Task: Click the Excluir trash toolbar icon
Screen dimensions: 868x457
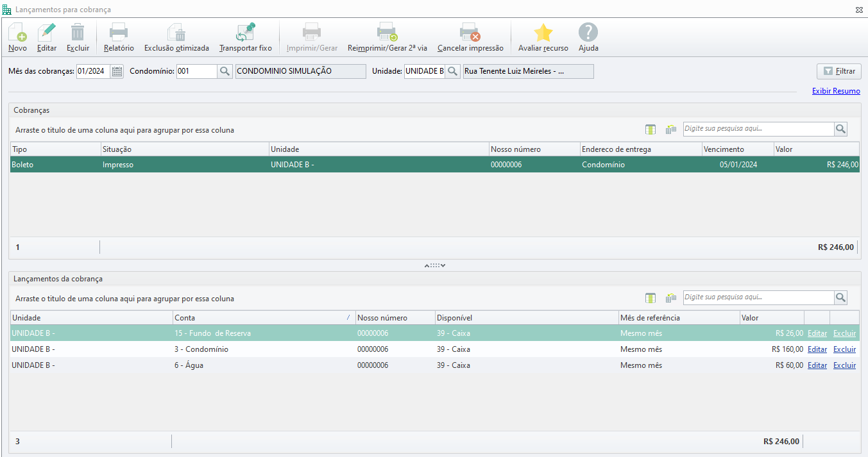Action: (78, 32)
